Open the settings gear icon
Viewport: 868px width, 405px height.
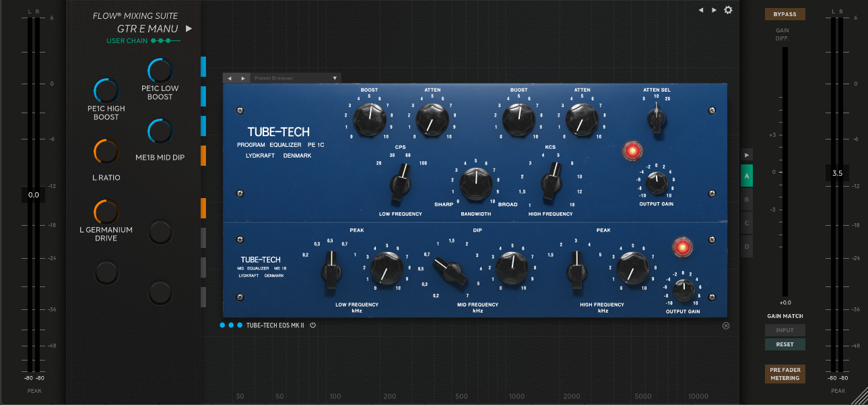click(x=728, y=10)
